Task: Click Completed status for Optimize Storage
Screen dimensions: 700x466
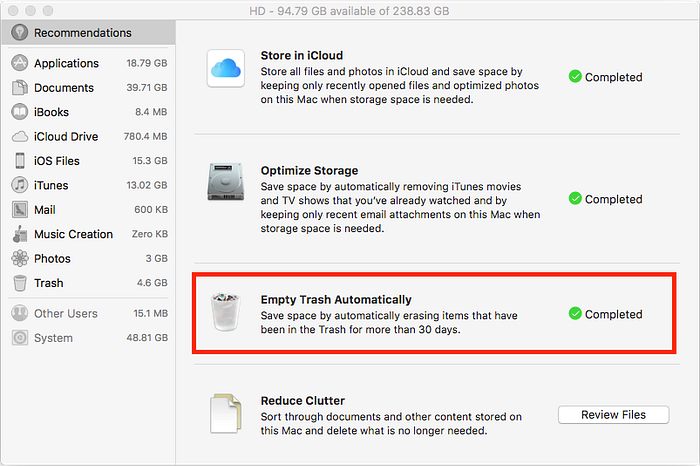Action: 605,199
